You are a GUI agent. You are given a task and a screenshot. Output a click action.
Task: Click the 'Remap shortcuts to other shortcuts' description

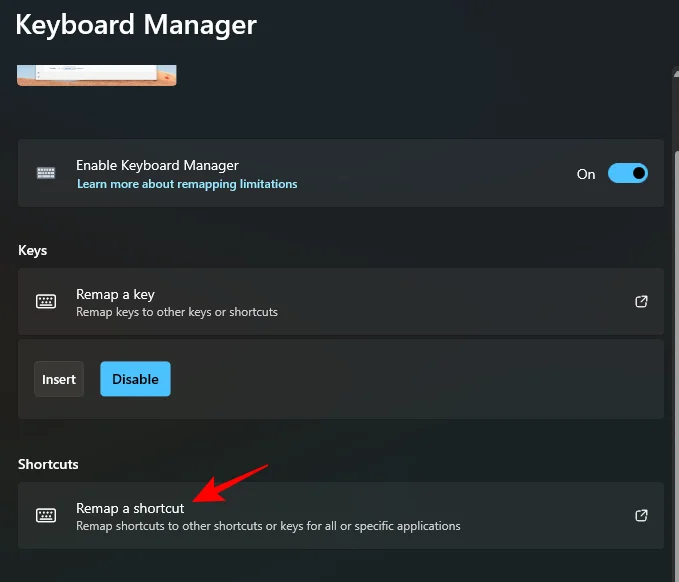click(268, 526)
